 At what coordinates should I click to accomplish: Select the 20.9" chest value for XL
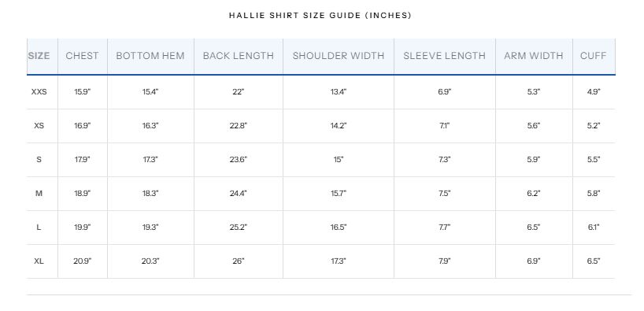(x=83, y=261)
